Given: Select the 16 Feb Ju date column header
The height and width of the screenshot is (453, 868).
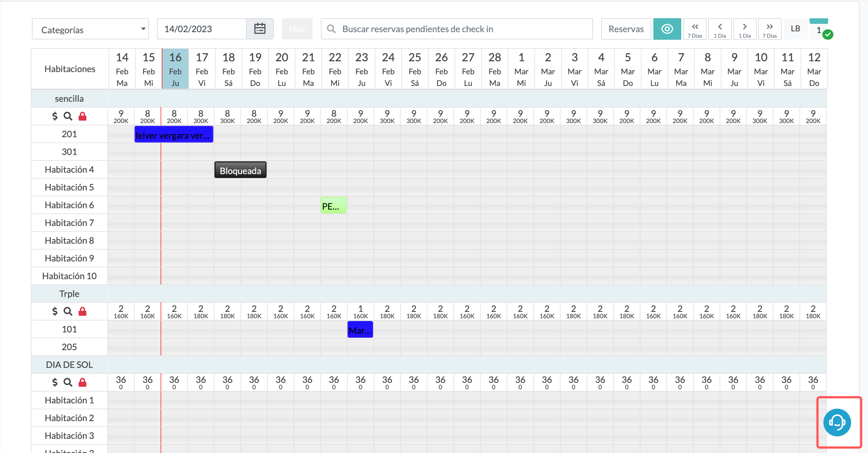Looking at the screenshot, I should click(175, 69).
